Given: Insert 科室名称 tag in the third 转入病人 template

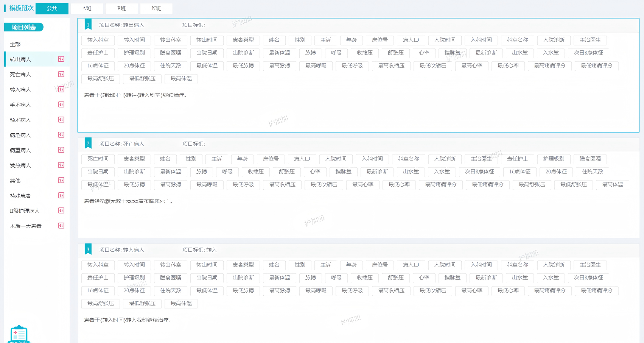Looking at the screenshot, I should 518,265.
